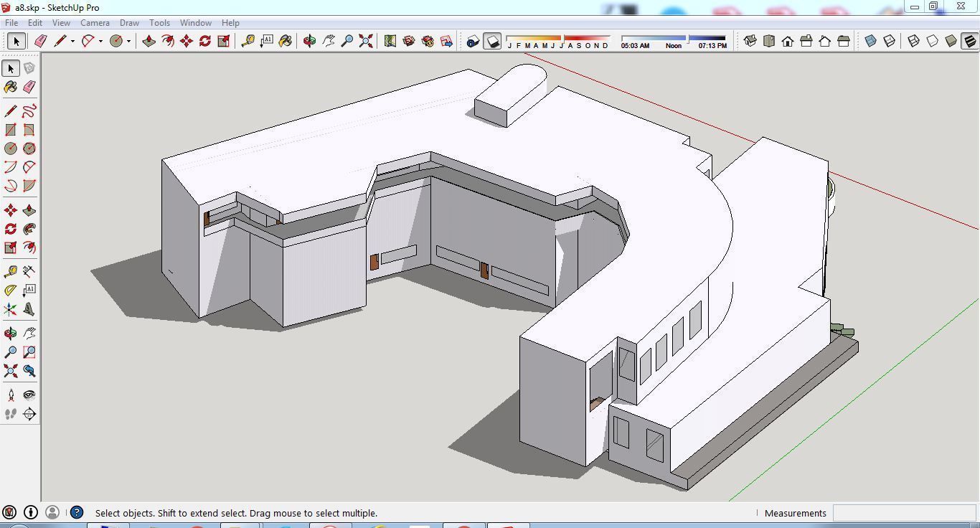Switch to Front view house icon

788,41
